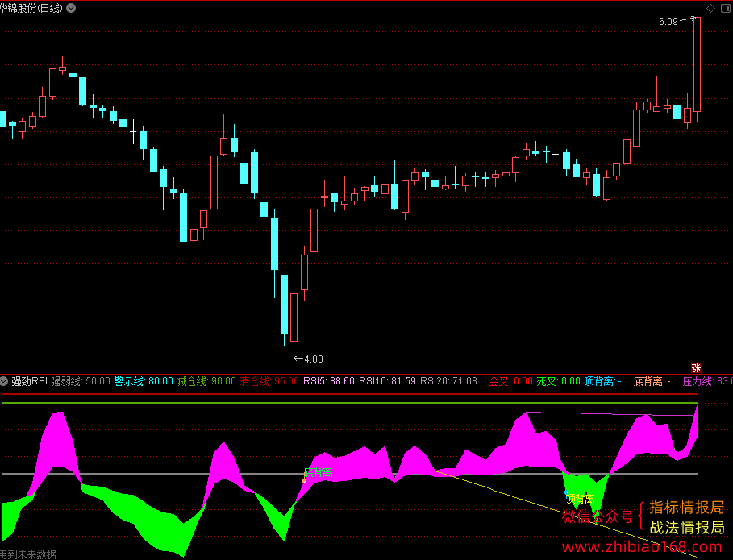Open dropdown next to 华锦股份(日线) title
This screenshot has height=560, width=733.
pos(71,8)
